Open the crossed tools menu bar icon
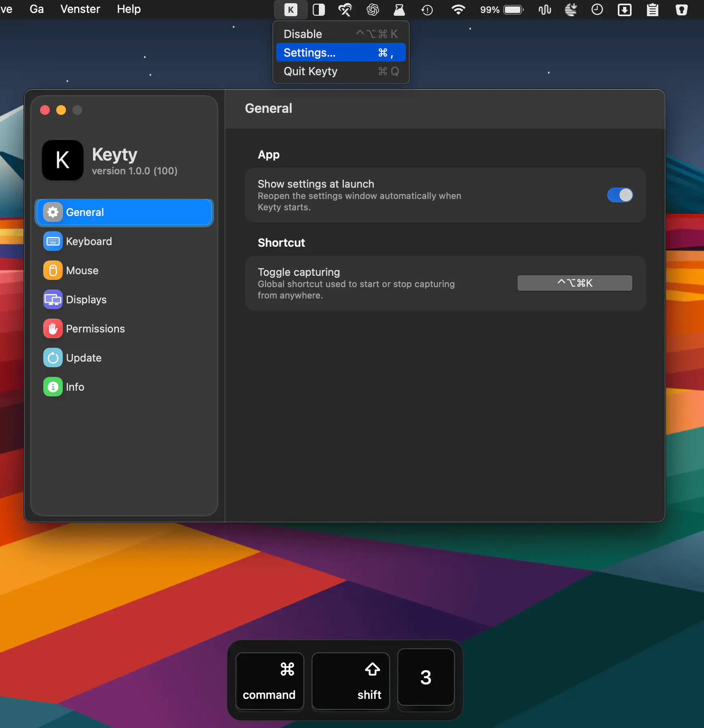Screen dimensions: 704x728 pos(345,10)
